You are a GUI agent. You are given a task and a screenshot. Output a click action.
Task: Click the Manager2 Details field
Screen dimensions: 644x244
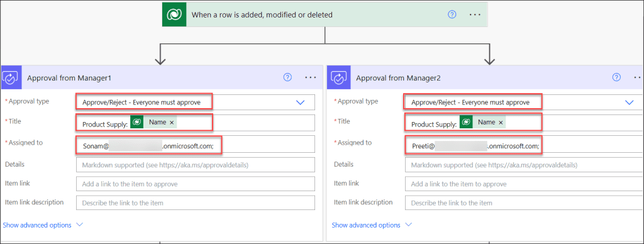(525, 165)
